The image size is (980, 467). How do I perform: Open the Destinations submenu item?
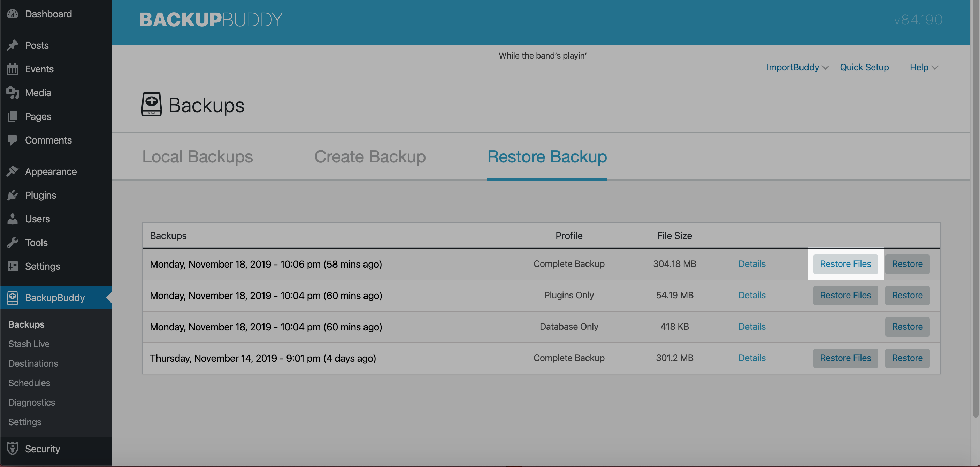point(33,363)
